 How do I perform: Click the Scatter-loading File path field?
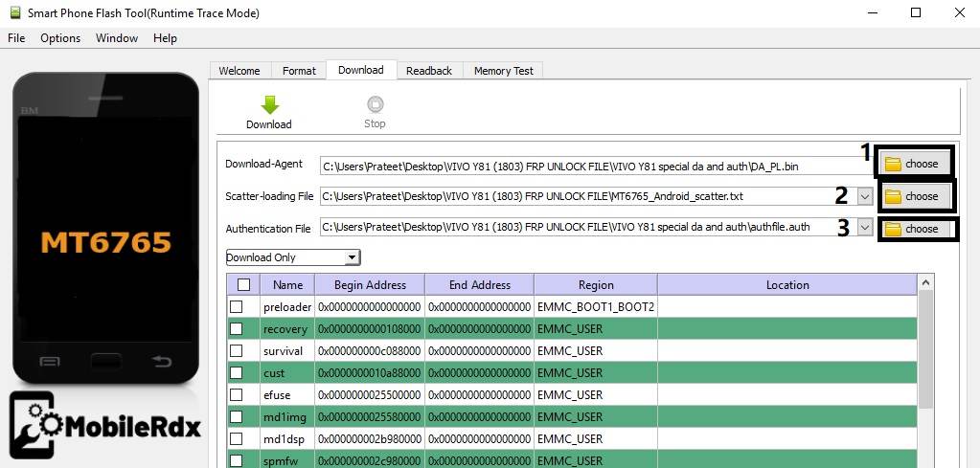[x=588, y=196]
